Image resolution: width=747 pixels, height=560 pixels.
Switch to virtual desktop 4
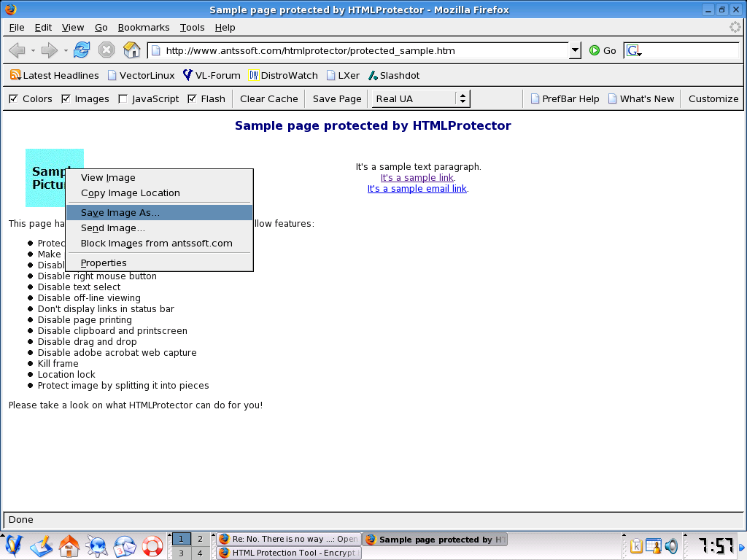(200, 553)
